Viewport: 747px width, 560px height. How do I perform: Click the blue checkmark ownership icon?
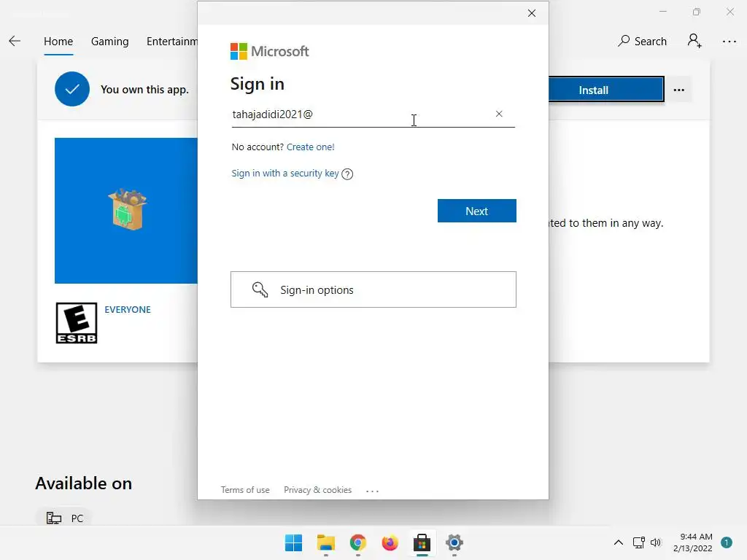(x=72, y=89)
